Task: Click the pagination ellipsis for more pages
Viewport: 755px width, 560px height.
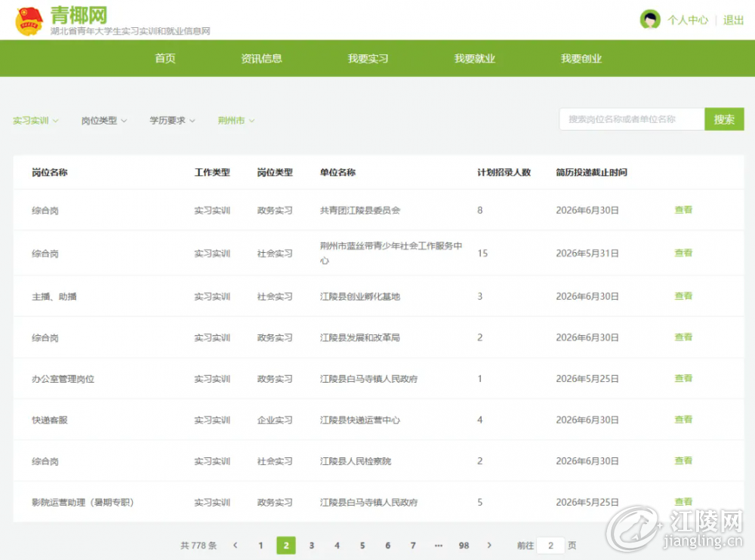Action: pos(438,546)
